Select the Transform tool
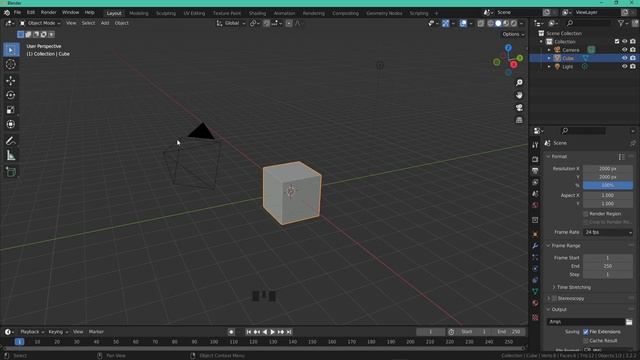Image resolution: width=640 pixels, height=360 pixels. (11, 124)
